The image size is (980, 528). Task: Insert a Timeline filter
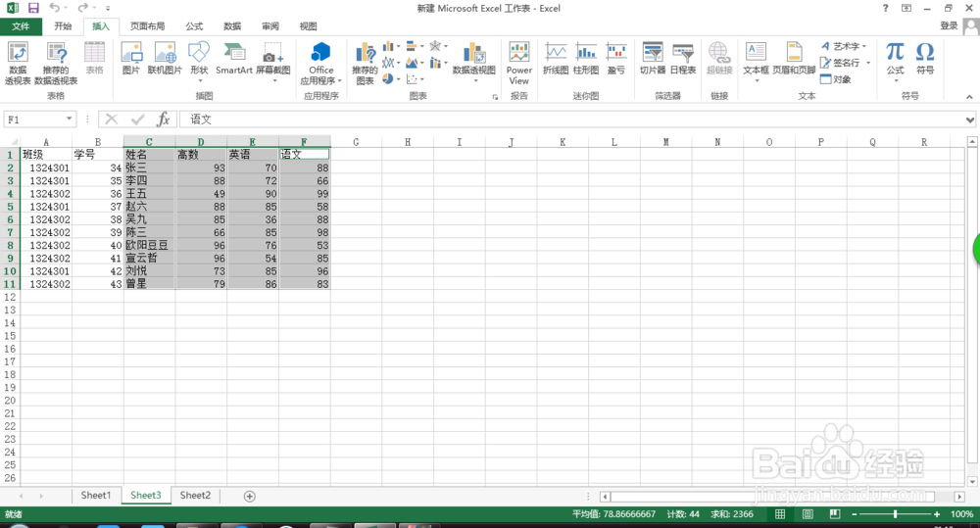(683, 58)
